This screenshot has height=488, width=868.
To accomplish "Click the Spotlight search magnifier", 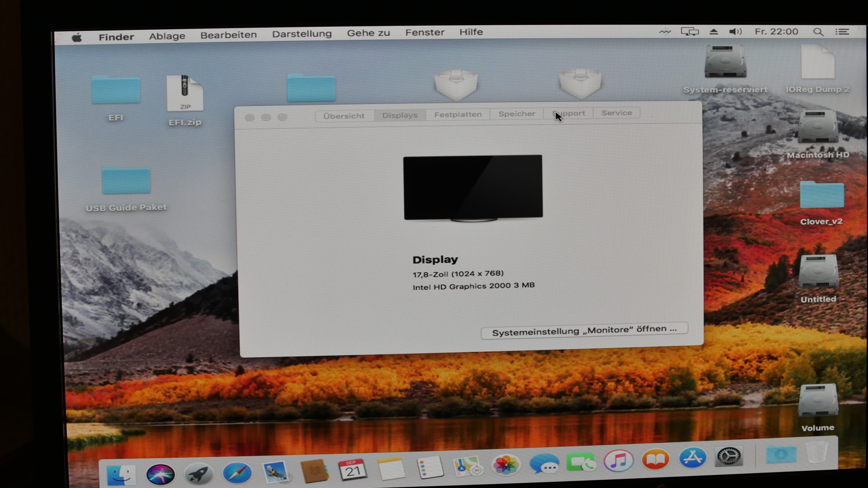I will click(818, 32).
